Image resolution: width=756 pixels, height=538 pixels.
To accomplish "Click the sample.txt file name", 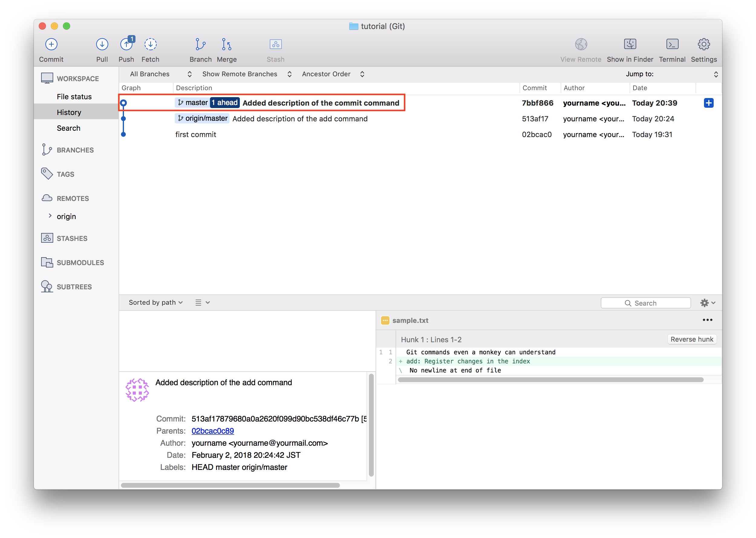I will (410, 320).
